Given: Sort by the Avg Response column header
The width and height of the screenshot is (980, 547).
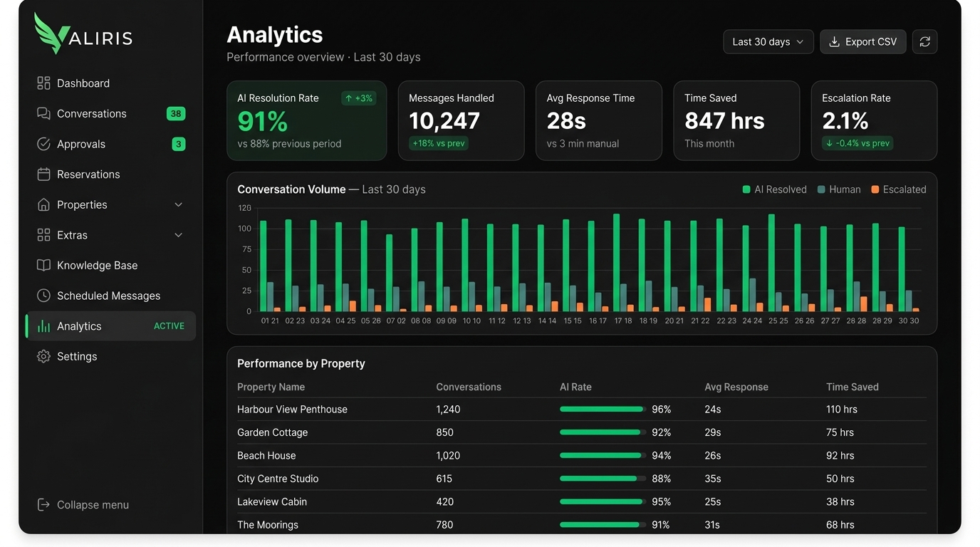Looking at the screenshot, I should click(x=736, y=387).
